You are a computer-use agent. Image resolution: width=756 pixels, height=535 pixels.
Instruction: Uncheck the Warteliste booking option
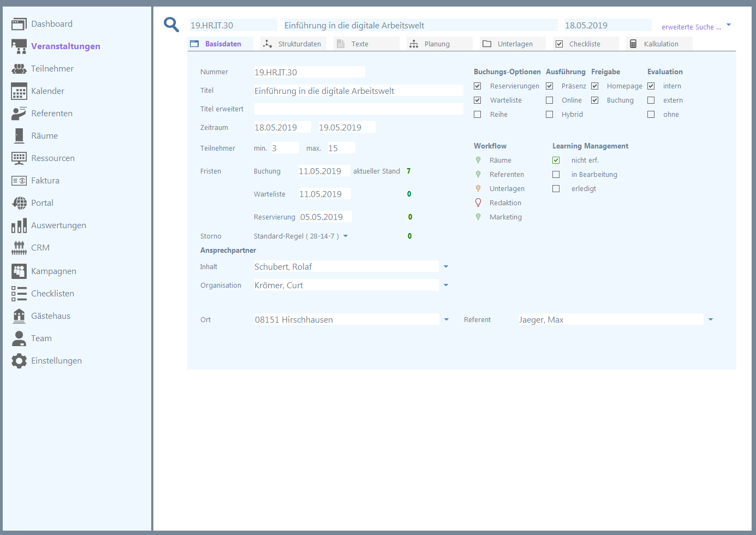[x=478, y=100]
